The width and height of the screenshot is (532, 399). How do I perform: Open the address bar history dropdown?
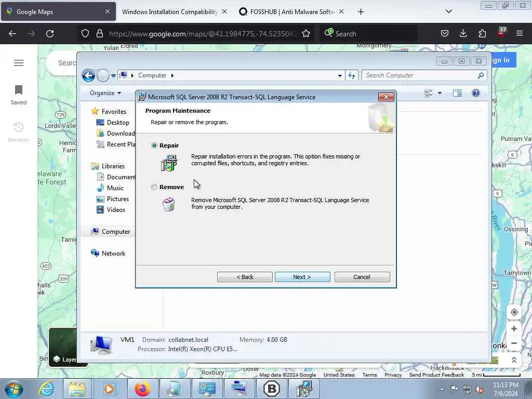340,76
